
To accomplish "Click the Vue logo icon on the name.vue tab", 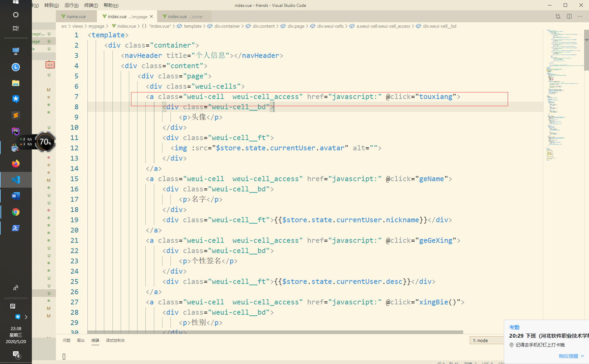I will point(63,16).
